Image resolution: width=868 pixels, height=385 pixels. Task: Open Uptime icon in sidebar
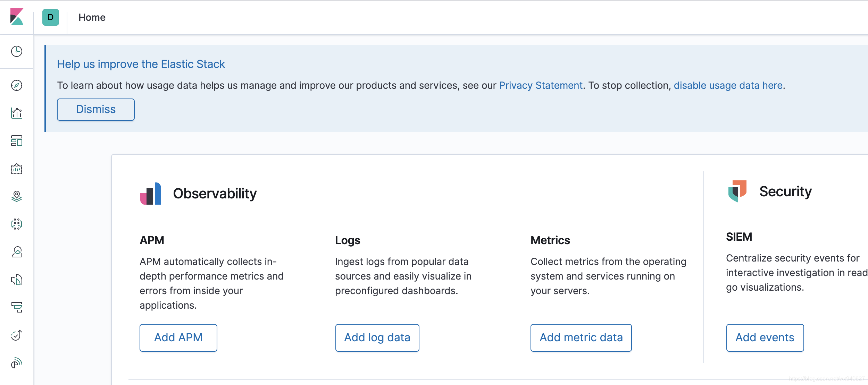pyautogui.click(x=17, y=335)
